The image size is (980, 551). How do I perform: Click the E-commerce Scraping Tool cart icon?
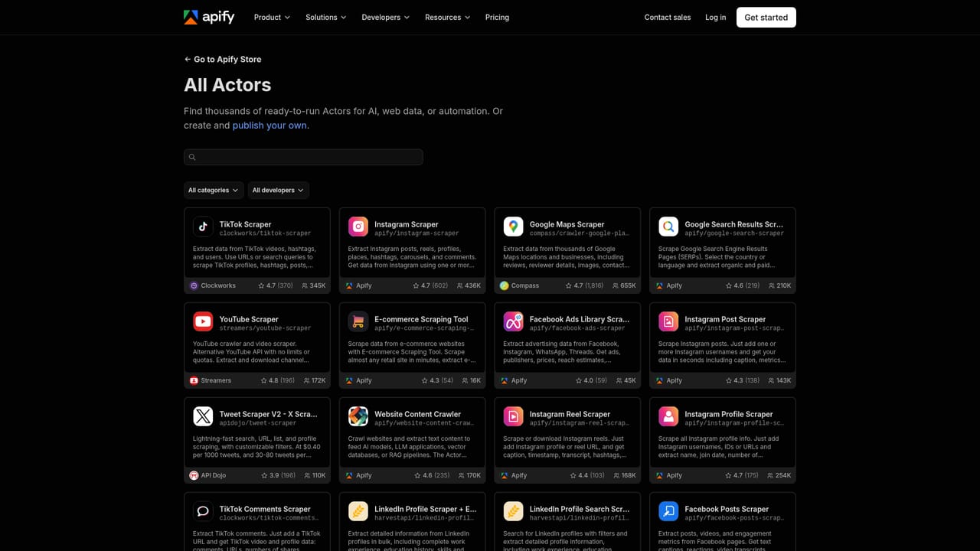tap(358, 321)
